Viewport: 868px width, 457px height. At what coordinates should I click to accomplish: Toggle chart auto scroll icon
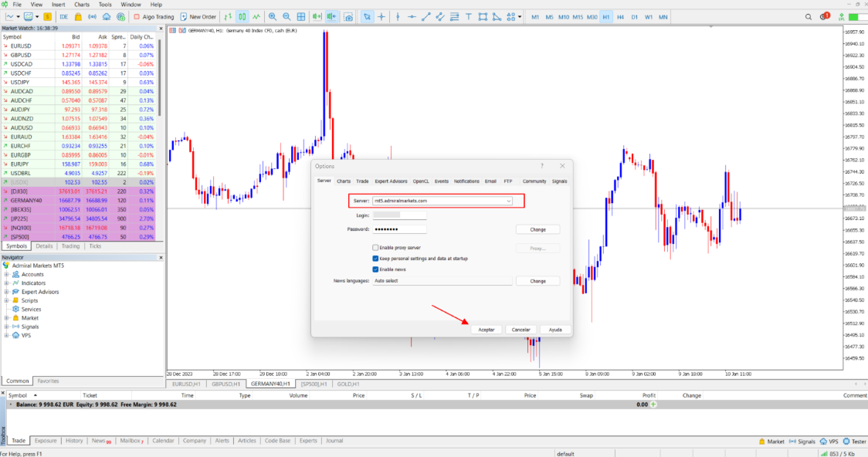pos(317,17)
